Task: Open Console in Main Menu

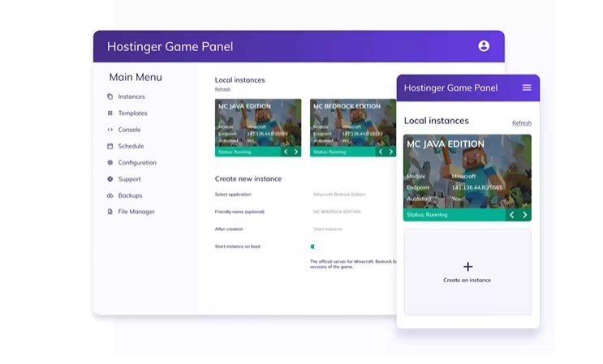Action: tap(129, 130)
